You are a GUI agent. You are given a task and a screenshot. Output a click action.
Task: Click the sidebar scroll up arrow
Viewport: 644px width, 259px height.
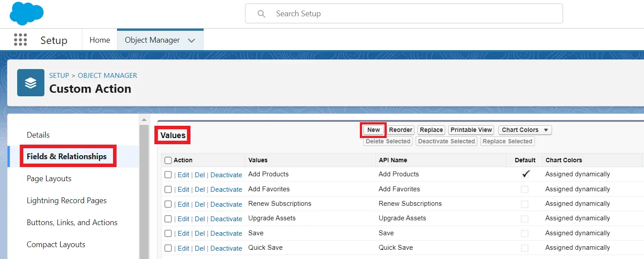pos(144,120)
